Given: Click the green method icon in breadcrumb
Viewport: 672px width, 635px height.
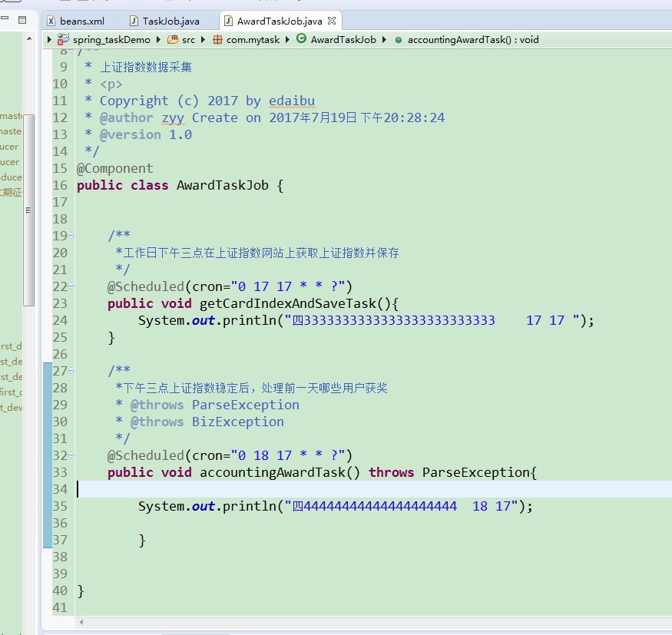Looking at the screenshot, I should click(399, 40).
